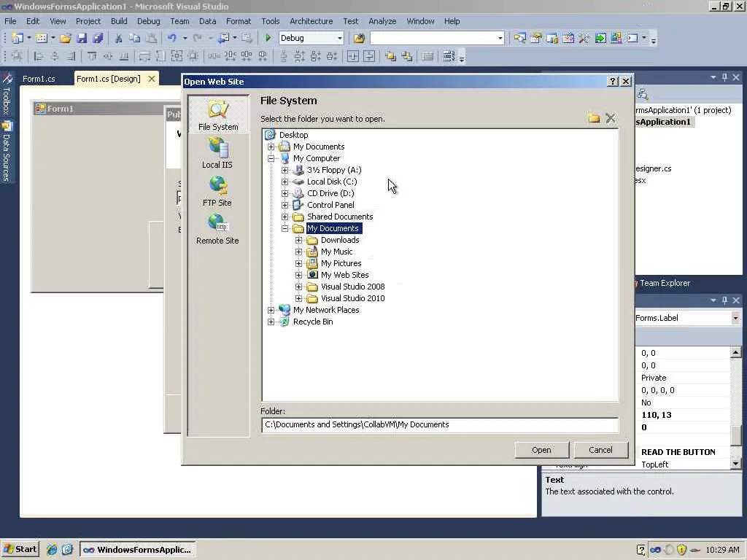Click the green Start Debugging arrow
The height and width of the screenshot is (560, 747).
click(268, 38)
